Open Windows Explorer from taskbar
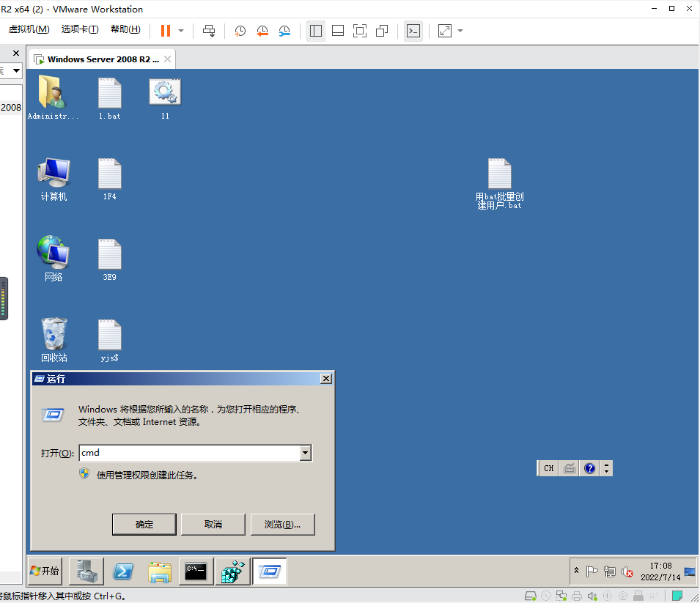The width and height of the screenshot is (700, 603). 159,571
